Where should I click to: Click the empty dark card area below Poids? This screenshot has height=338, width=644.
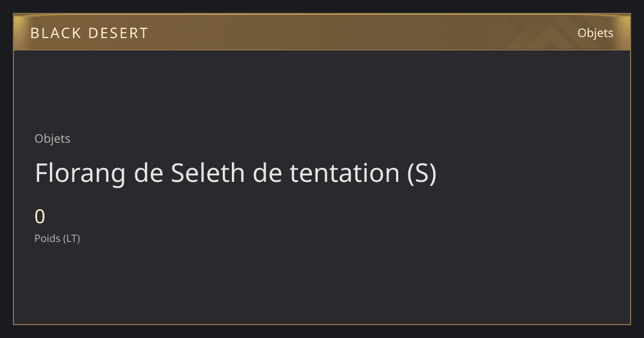(322, 284)
